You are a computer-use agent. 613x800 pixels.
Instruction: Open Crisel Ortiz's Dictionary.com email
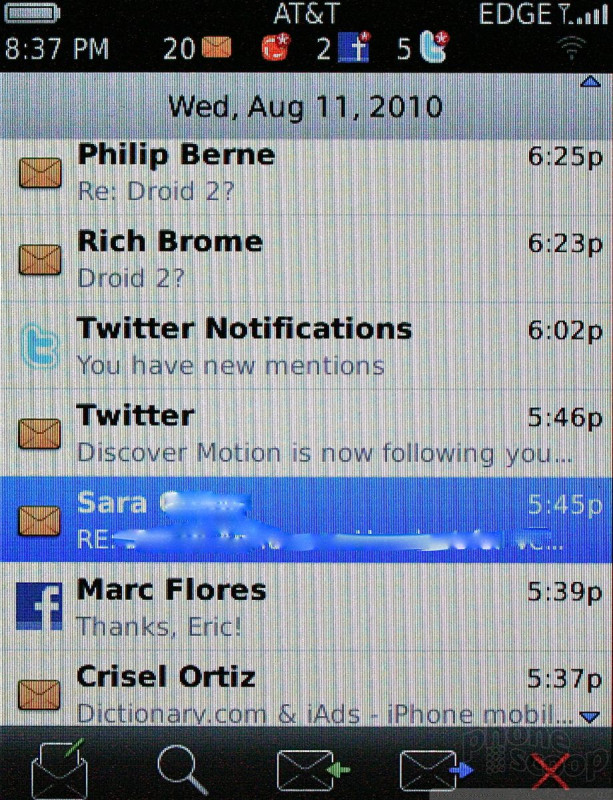click(x=306, y=689)
